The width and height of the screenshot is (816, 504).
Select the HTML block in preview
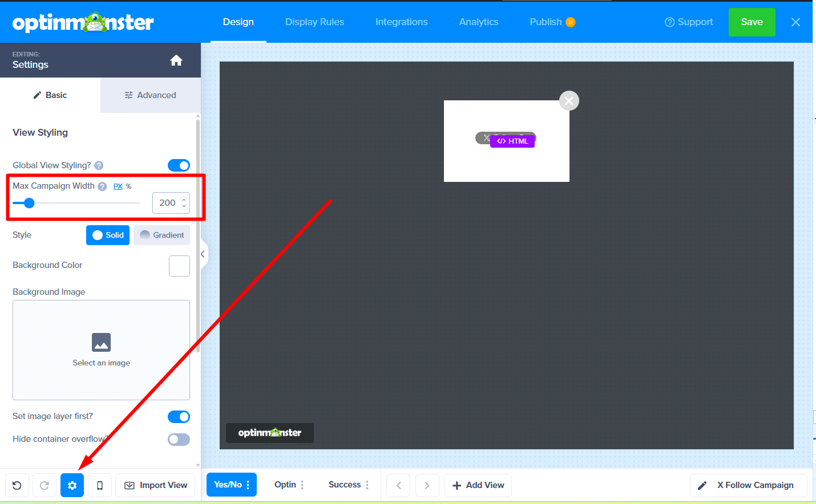coord(512,141)
